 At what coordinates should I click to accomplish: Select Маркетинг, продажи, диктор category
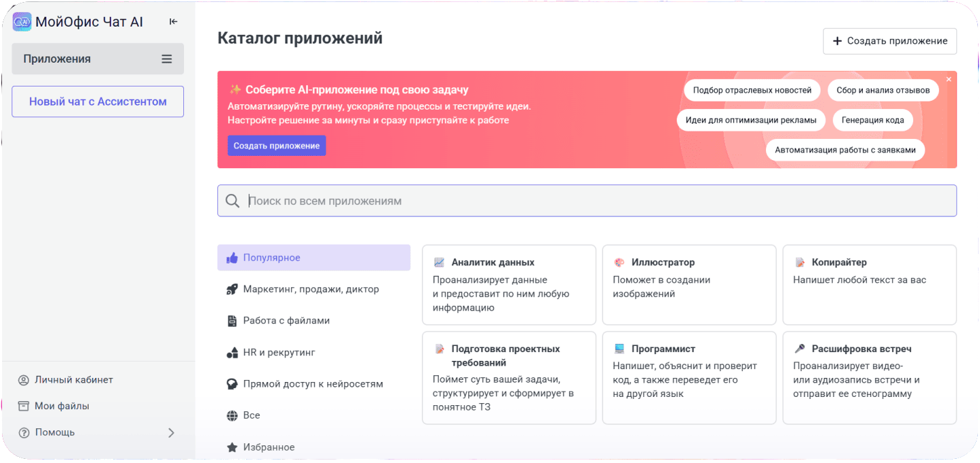pyautogui.click(x=311, y=289)
